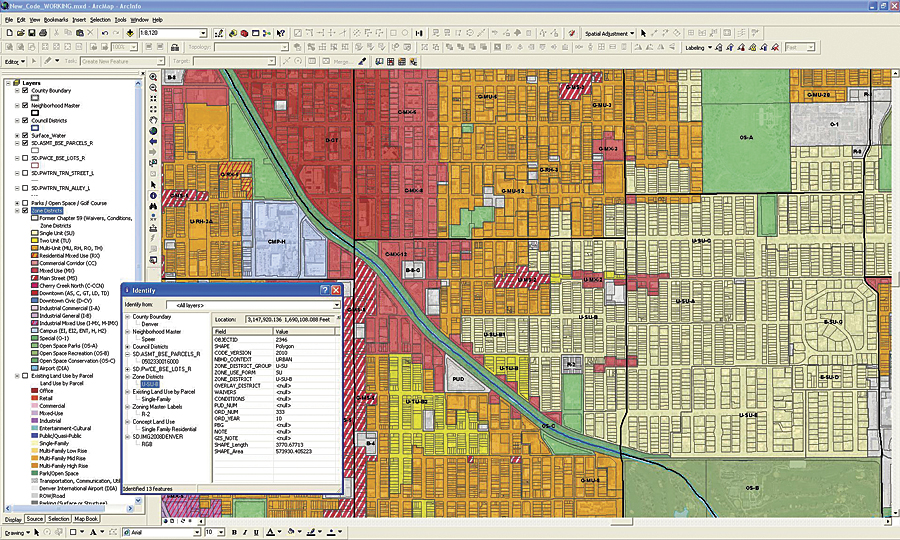The height and width of the screenshot is (540, 900).
Task: Zoom to Full Extent globe
Action: [x=153, y=131]
